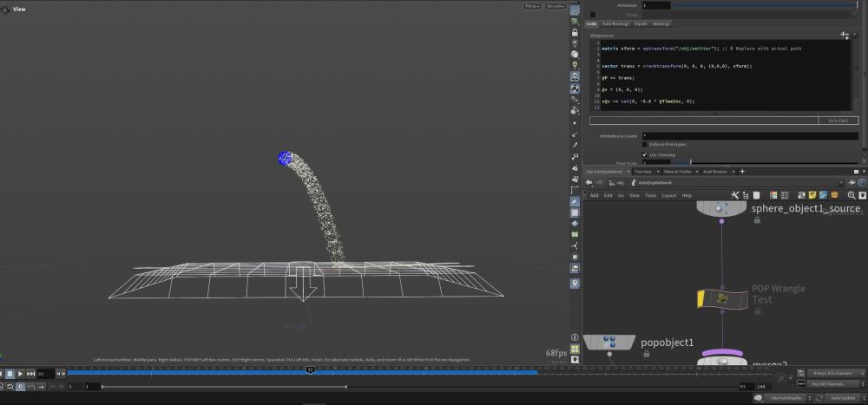Click the pin icon beside network path
This screenshot has width=868, height=405.
(x=852, y=183)
